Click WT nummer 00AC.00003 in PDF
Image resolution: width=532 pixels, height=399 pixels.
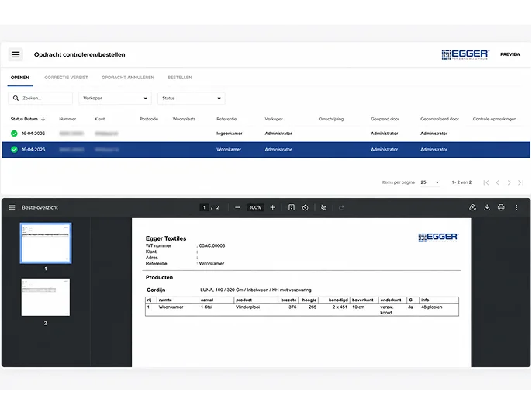(x=212, y=245)
